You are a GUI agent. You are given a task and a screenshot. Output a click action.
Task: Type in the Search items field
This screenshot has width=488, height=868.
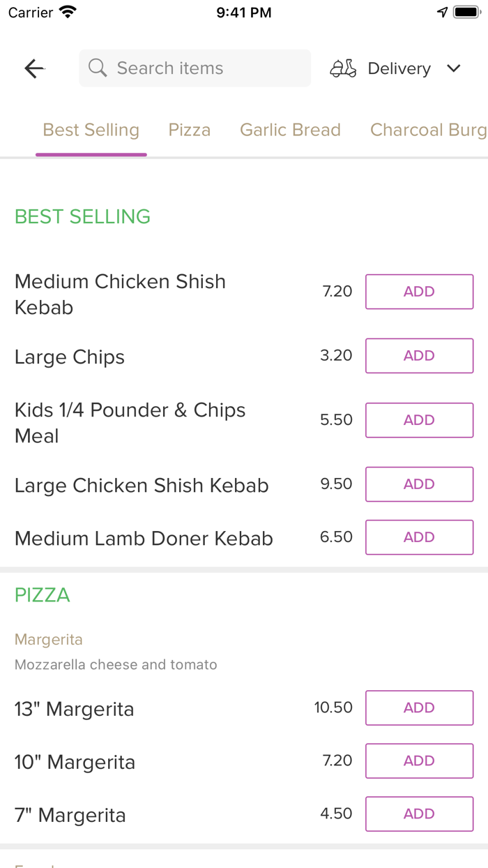(x=202, y=68)
